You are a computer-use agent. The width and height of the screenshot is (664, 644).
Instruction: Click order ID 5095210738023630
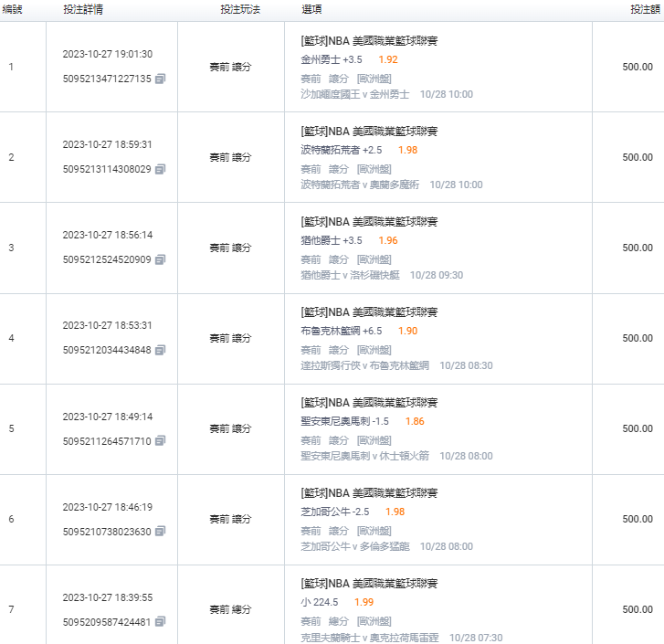[107, 532]
